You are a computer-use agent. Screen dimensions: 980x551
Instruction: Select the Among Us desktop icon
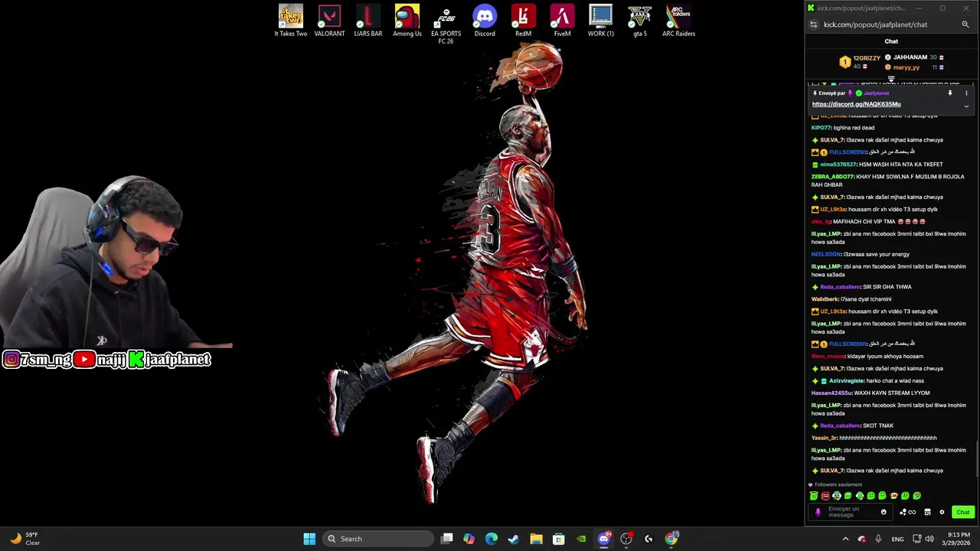click(x=407, y=21)
